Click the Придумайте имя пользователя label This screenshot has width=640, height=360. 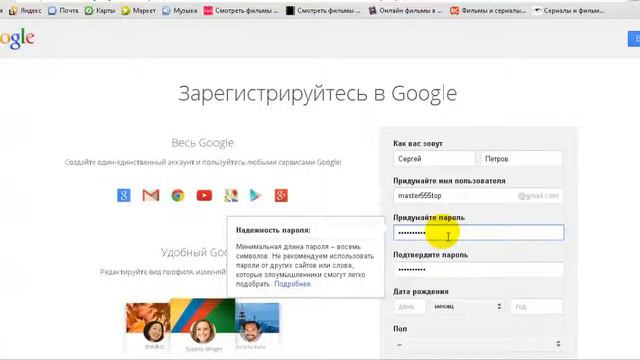[x=449, y=180]
